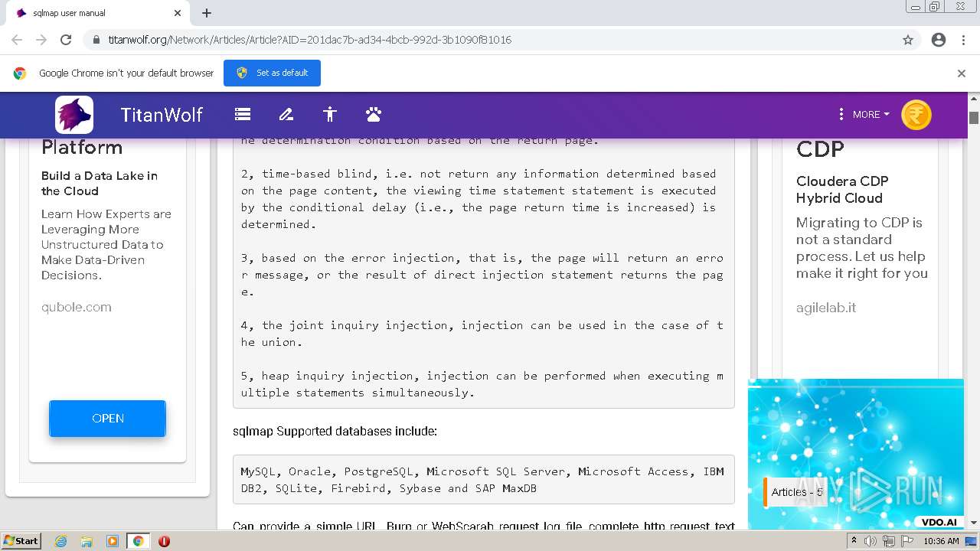Click the Chrome forward arrow
Viewport: 980px width, 551px height.
point(41,40)
